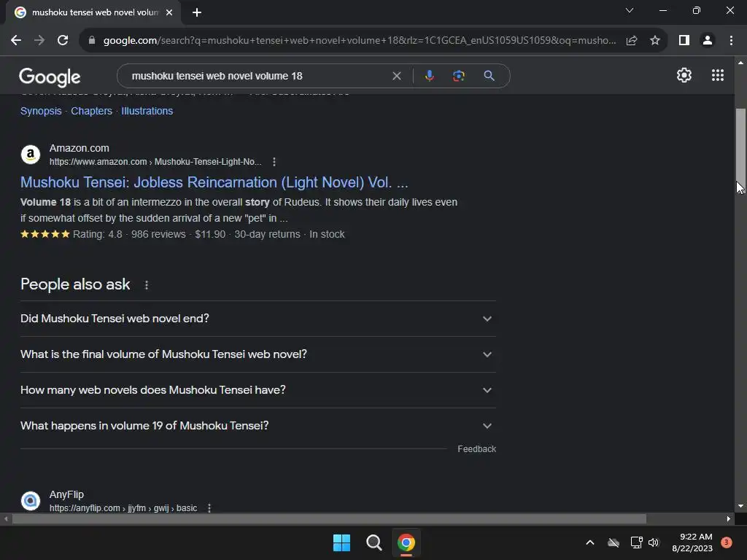Share this page from address bar
747x560 pixels.
click(x=632, y=41)
